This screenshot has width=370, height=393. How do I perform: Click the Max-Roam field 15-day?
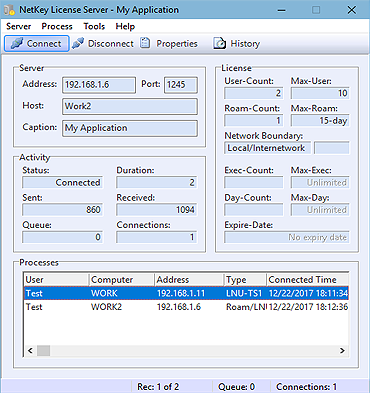click(x=320, y=121)
